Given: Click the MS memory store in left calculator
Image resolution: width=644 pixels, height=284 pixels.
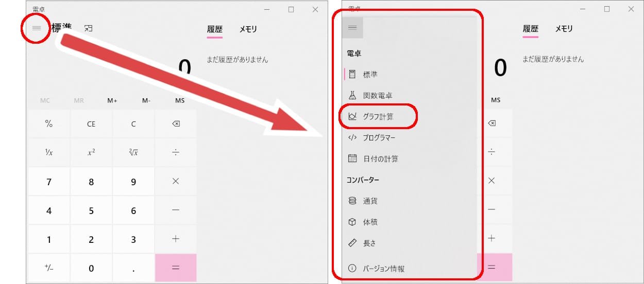Looking at the screenshot, I should [180, 100].
